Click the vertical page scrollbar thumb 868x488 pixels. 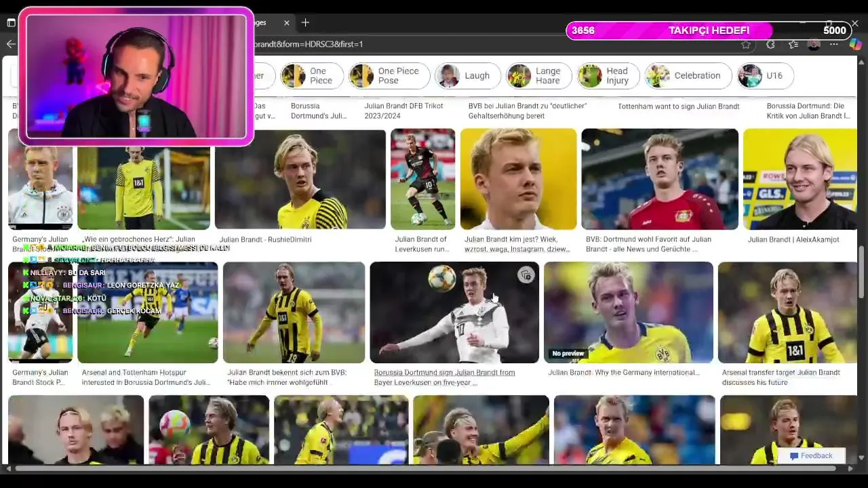coord(862,271)
